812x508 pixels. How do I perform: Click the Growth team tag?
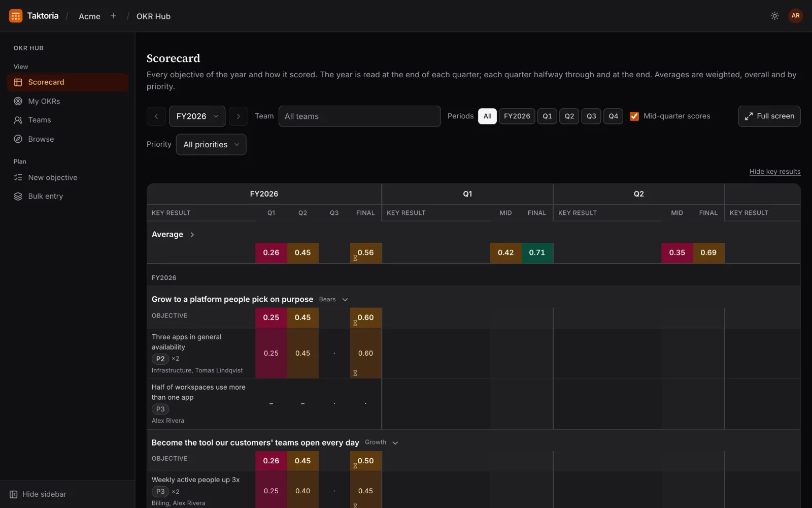(x=376, y=442)
